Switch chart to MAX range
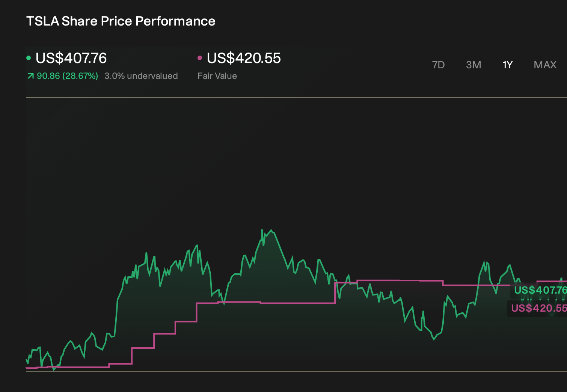This screenshot has height=392, width=567. pyautogui.click(x=545, y=65)
